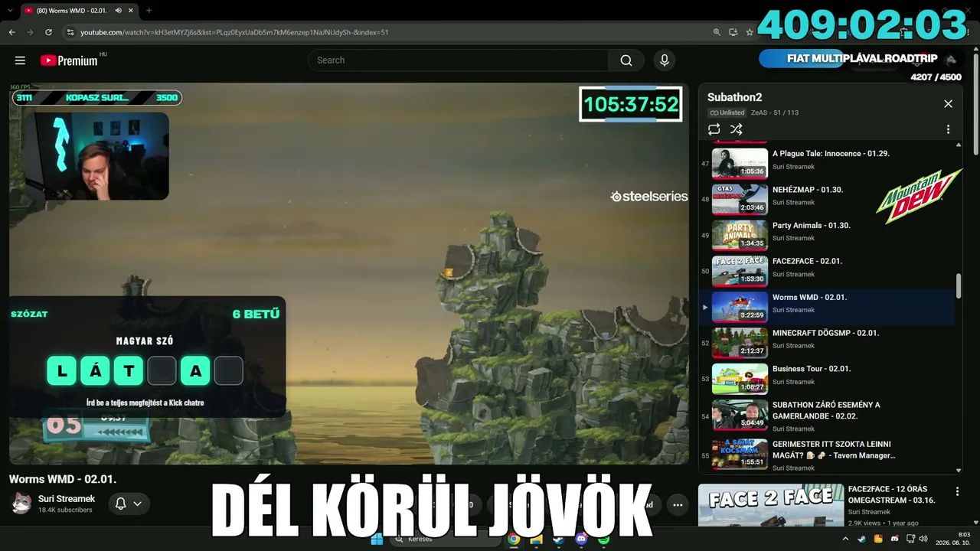Go forward in the browser

(30, 32)
